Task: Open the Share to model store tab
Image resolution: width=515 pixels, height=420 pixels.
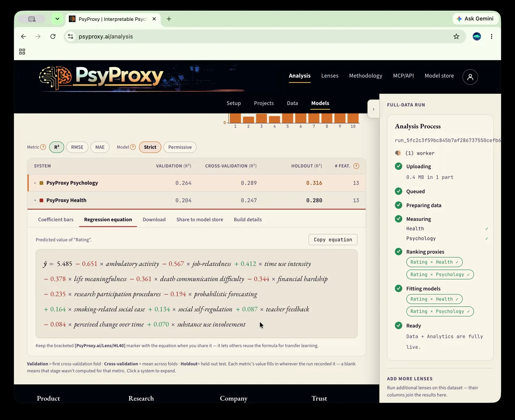Action: point(200,220)
